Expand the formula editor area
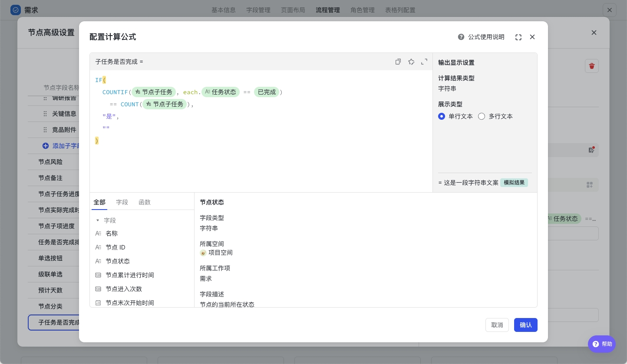The height and width of the screenshot is (364, 627). click(424, 62)
